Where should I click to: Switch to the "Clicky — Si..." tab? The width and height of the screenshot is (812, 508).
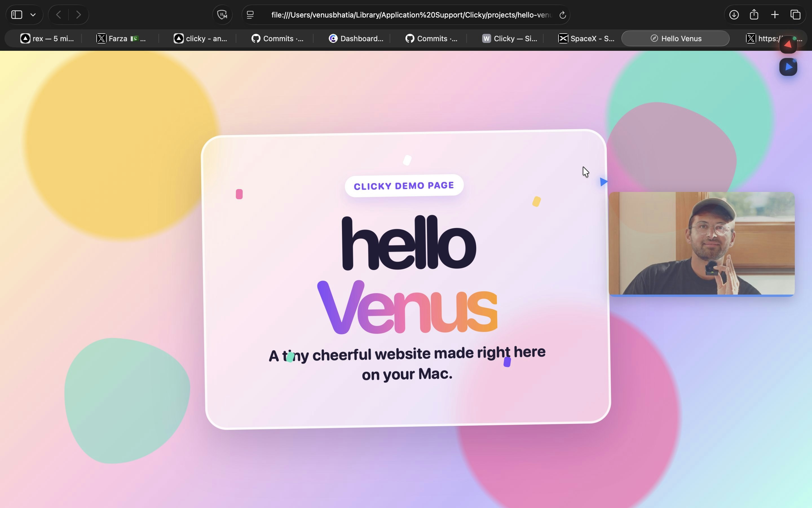coord(509,39)
